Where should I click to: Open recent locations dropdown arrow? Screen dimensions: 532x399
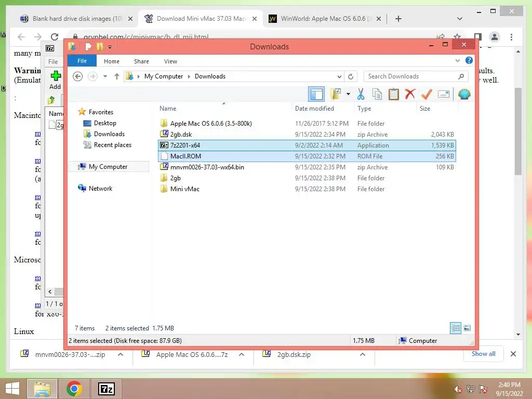coord(105,76)
